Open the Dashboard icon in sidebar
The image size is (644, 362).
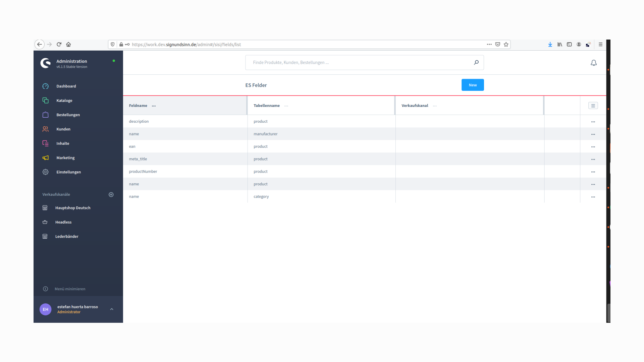[46, 86]
